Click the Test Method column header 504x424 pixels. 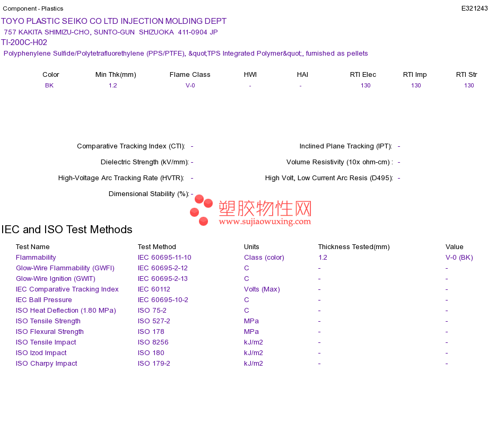pos(157,246)
